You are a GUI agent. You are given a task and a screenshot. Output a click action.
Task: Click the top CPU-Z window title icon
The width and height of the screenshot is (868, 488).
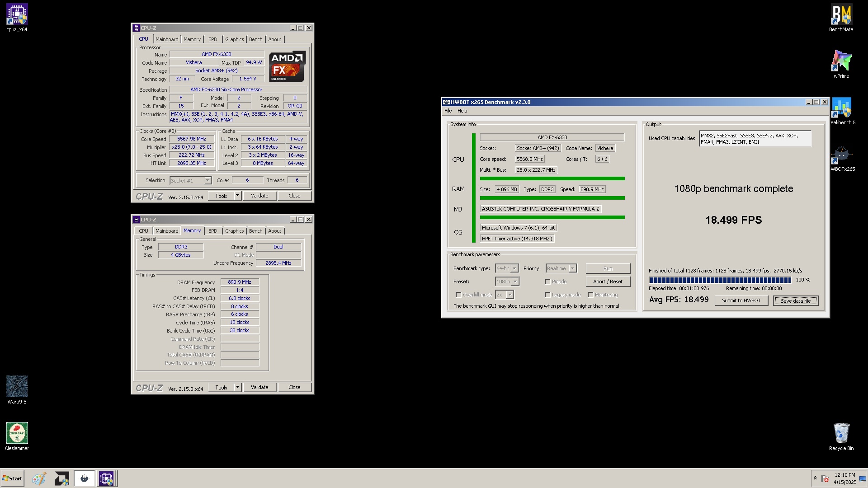point(136,28)
